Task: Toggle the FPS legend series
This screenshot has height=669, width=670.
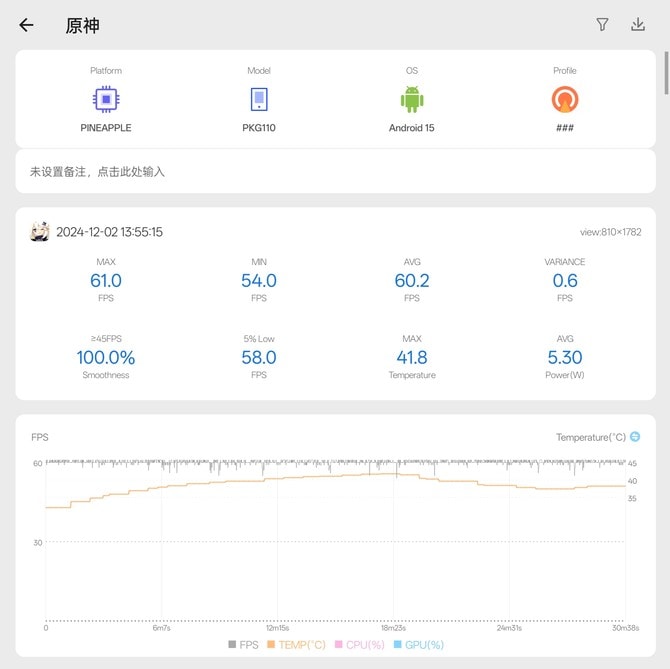Action: coord(245,645)
